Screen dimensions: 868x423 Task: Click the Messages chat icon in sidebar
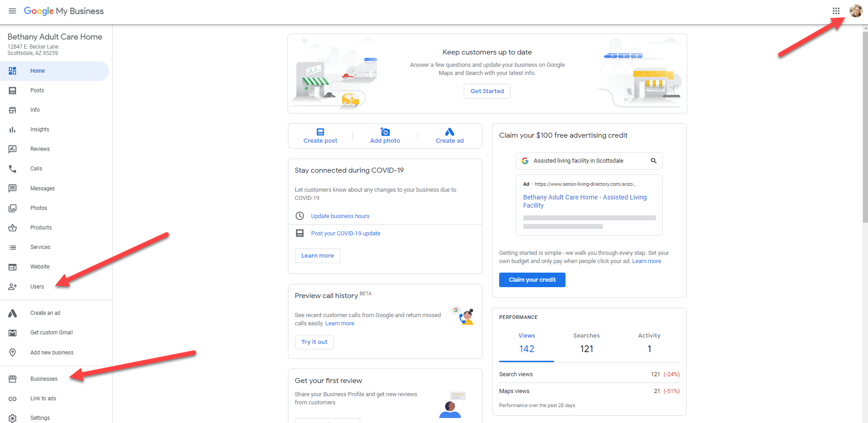pos(12,189)
